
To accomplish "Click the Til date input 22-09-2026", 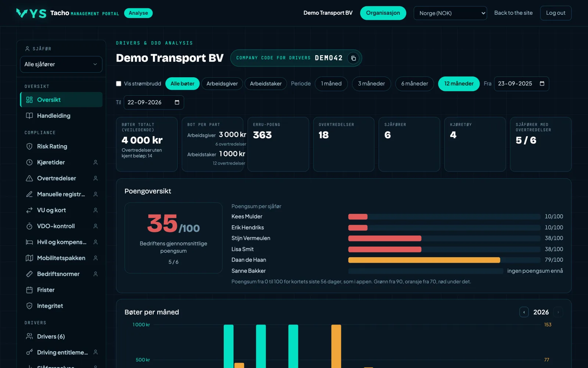I will 154,102.
